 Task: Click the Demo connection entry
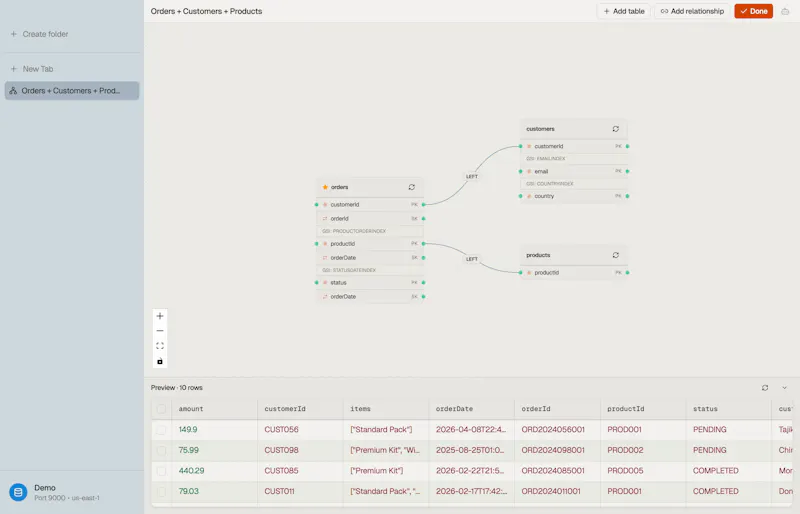coord(72,492)
